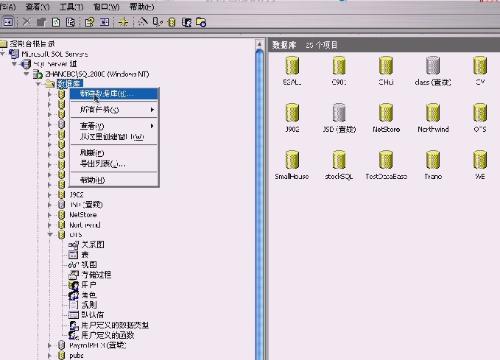Image resolution: width=500 pixels, height=360 pixels.
Task: Select 视图 (views) under the OTS database
Action: pos(89,265)
